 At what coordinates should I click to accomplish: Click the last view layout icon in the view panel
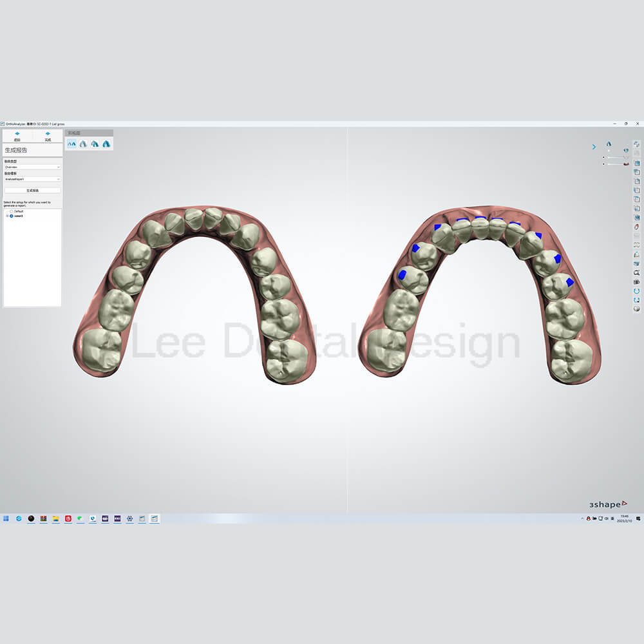(106, 144)
